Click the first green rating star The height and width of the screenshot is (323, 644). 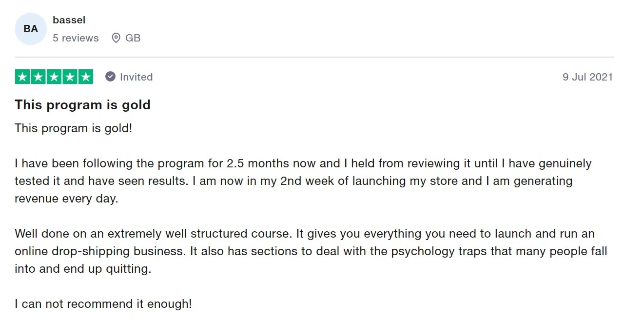coord(22,77)
